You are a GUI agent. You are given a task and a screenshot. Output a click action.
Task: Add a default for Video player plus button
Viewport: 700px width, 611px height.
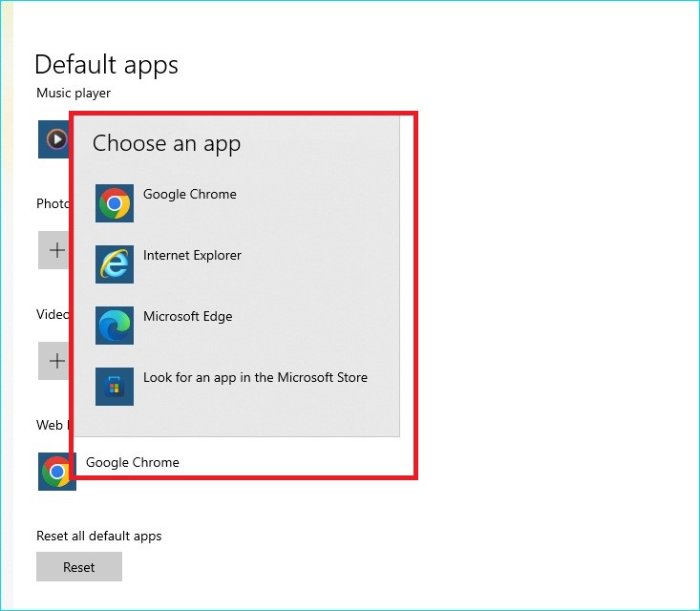pos(54,361)
